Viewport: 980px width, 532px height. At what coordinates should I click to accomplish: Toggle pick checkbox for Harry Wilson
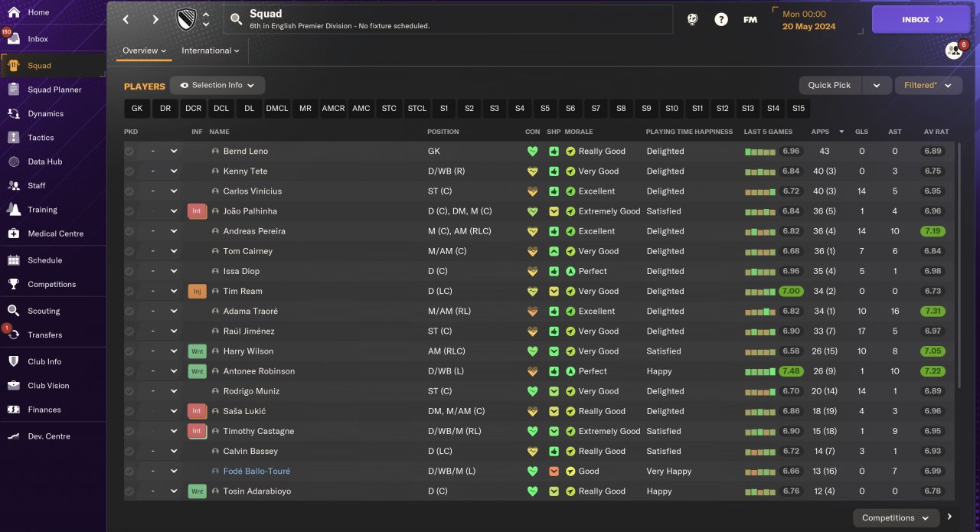pyautogui.click(x=129, y=351)
